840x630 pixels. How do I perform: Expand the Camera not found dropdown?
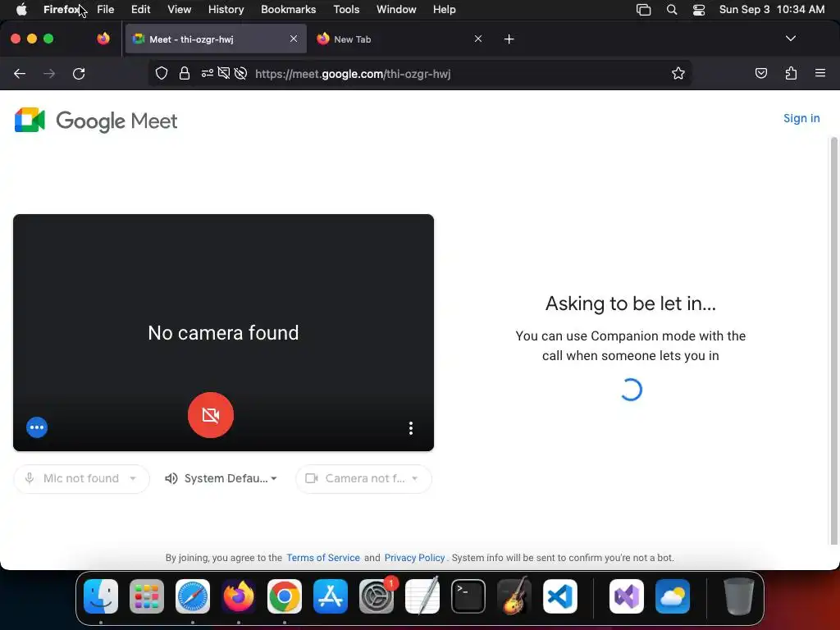pyautogui.click(x=363, y=478)
